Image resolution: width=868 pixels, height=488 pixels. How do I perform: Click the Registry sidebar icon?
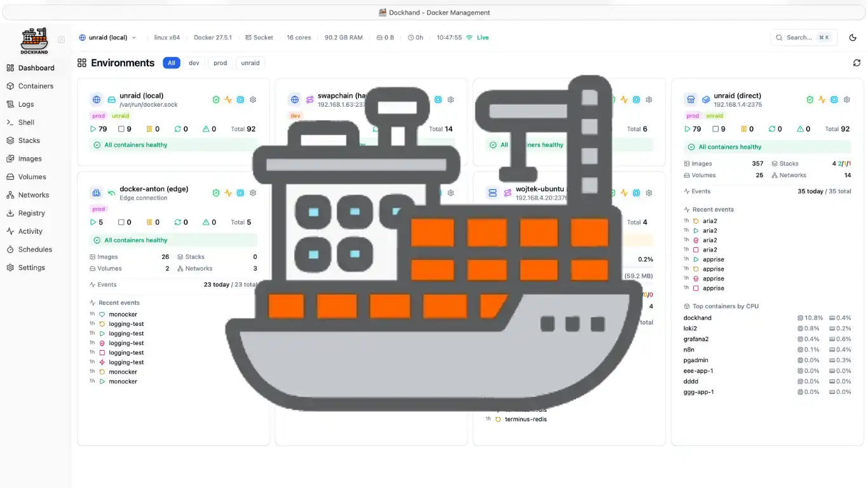click(x=10, y=213)
